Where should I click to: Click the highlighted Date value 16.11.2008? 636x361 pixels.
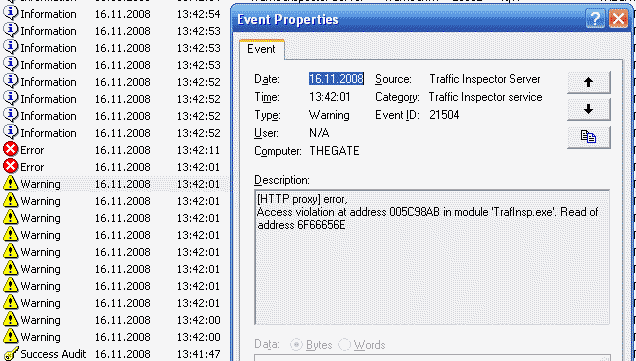coord(336,79)
